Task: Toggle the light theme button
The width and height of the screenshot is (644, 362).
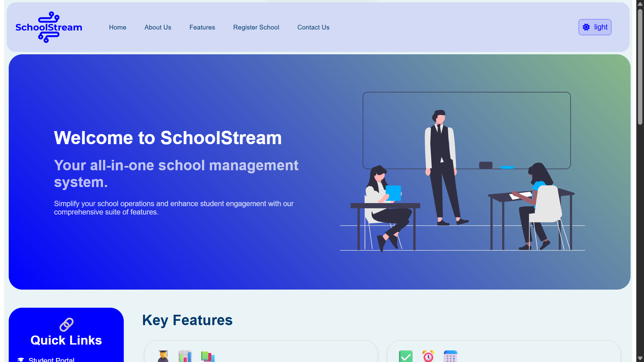Action: click(595, 27)
